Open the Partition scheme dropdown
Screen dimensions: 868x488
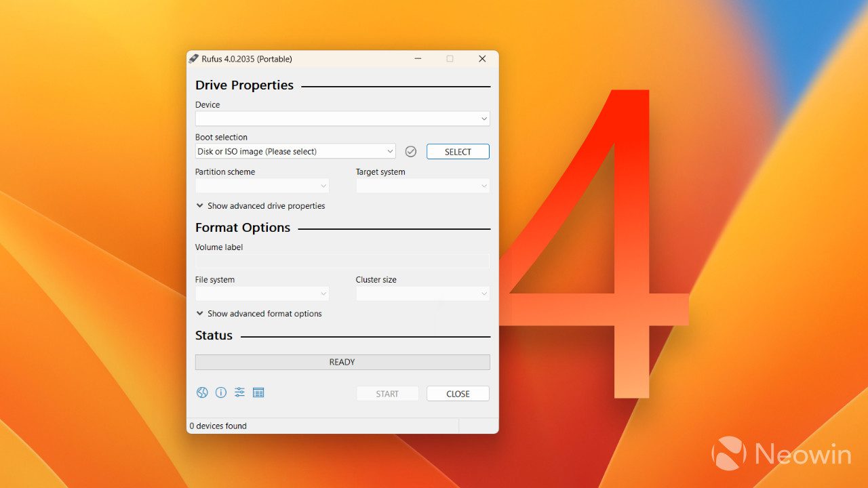262,186
